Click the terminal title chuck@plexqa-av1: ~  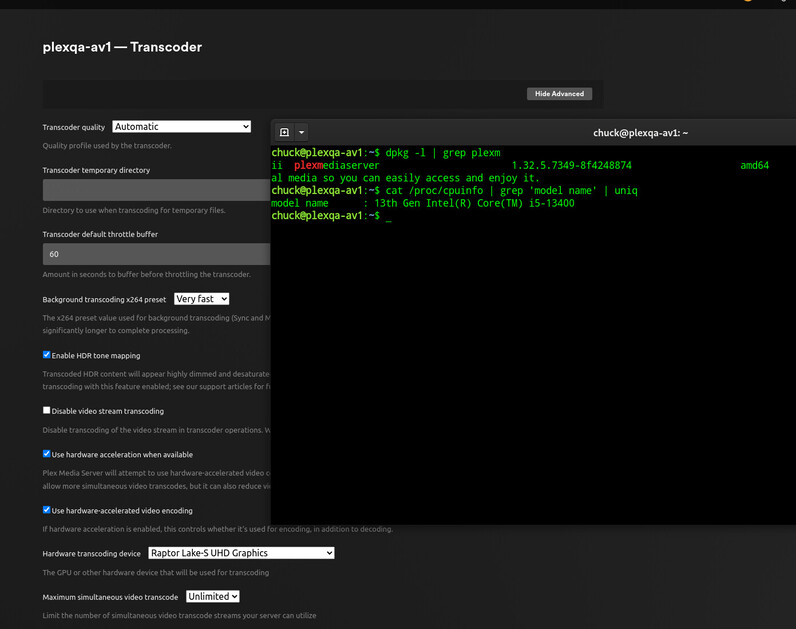[640, 133]
